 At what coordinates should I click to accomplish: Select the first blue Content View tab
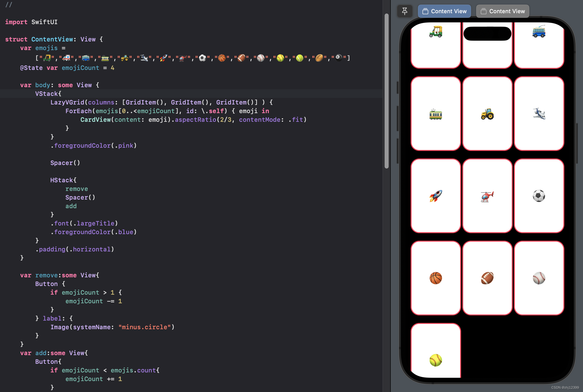[x=444, y=11]
